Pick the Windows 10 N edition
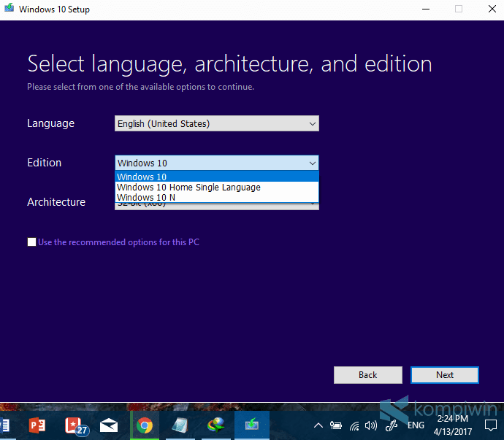This screenshot has height=440, width=504. pos(217,197)
